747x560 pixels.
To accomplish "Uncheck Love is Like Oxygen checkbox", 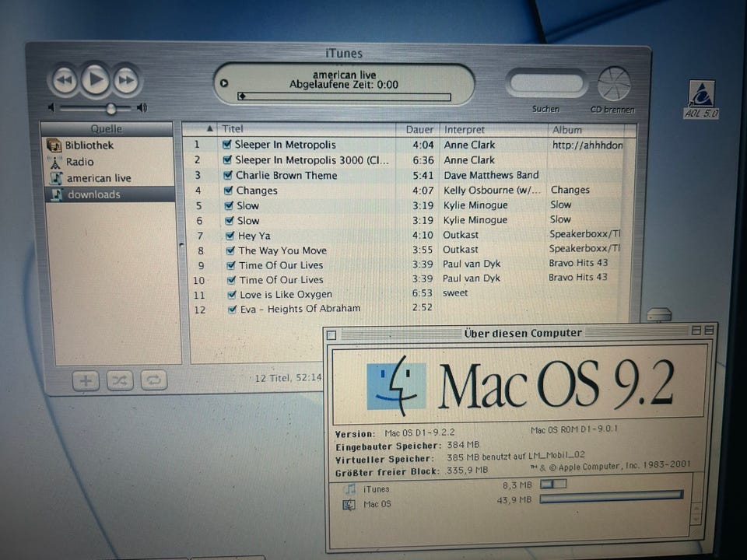I will tap(232, 295).
